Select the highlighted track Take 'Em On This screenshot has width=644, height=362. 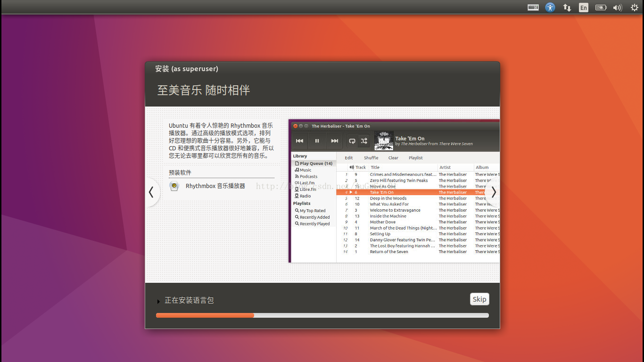(x=418, y=192)
